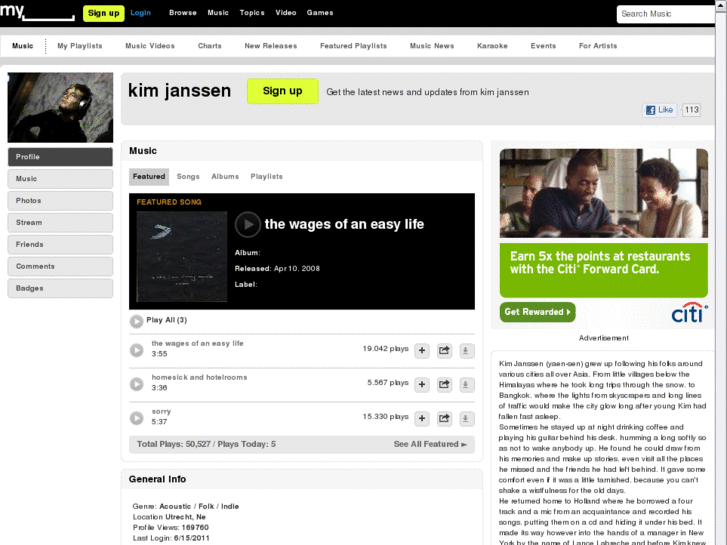Open the Music item in top navigation
Screen dimensions: 727x545
click(x=218, y=13)
